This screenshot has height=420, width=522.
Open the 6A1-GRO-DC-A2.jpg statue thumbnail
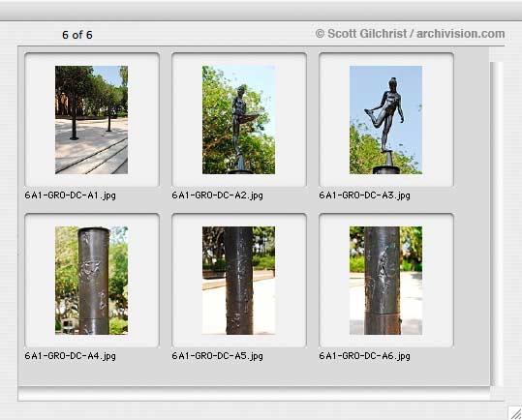tap(238, 120)
